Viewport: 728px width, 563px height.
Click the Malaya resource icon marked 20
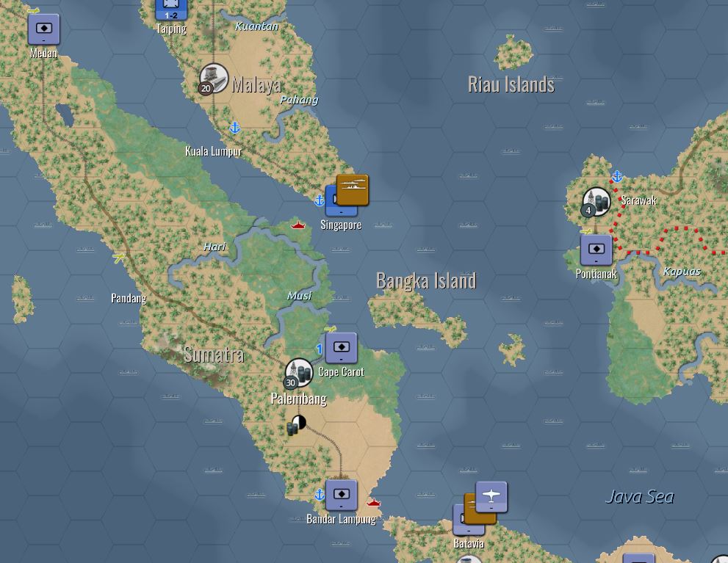pos(214,79)
